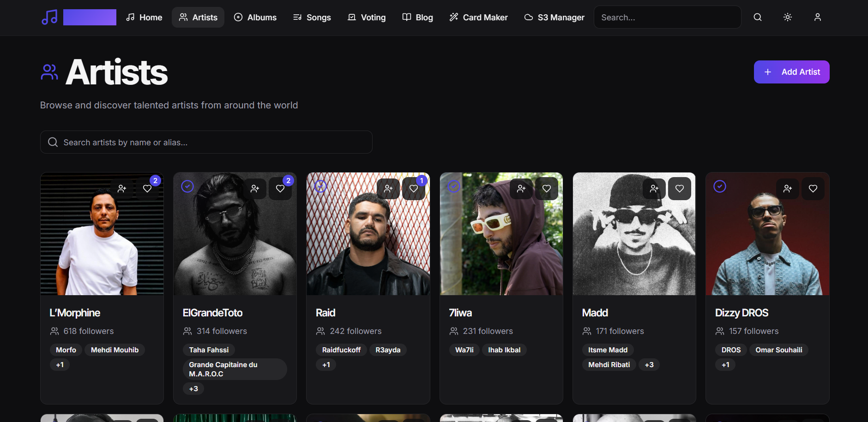Viewport: 868px width, 422px height.
Task: Click the search artists by name field
Action: (206, 142)
